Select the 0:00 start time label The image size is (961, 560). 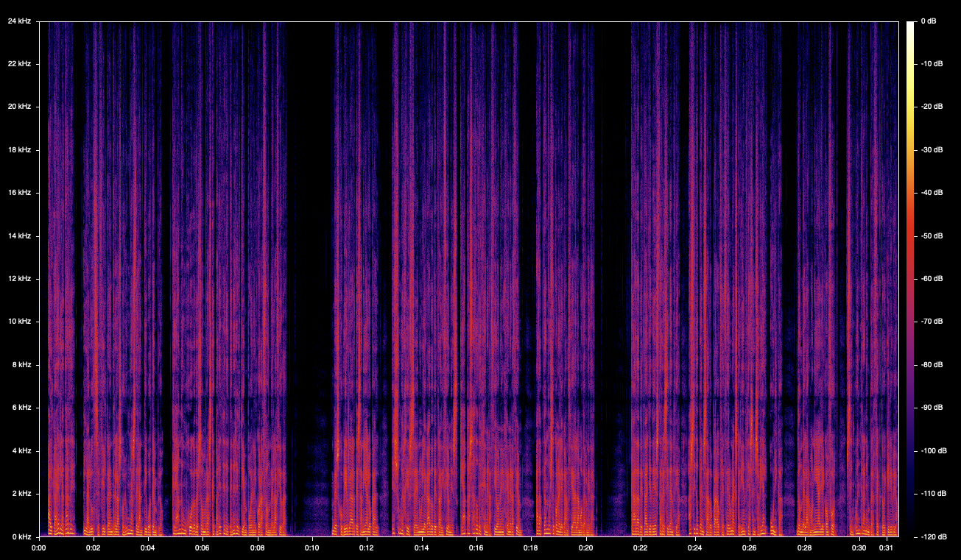coord(39,548)
